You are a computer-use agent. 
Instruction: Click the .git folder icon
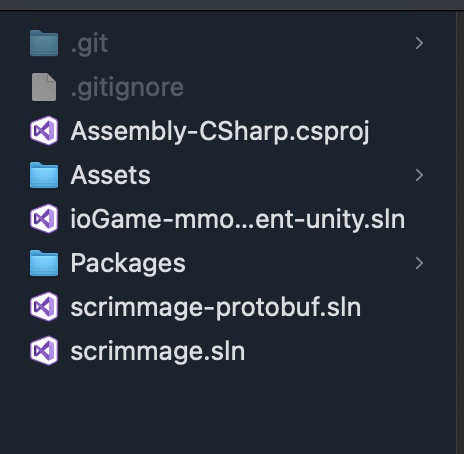click(44, 43)
